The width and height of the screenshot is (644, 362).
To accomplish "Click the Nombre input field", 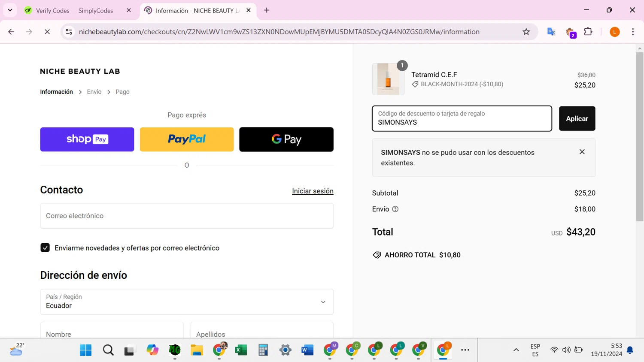I will click(112, 330).
